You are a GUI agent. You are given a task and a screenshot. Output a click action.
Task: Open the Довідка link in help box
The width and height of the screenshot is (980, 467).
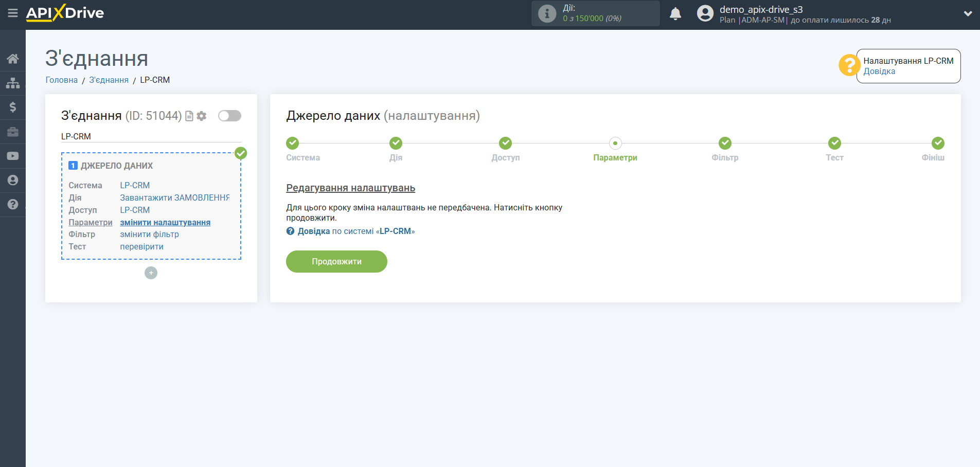coord(879,71)
